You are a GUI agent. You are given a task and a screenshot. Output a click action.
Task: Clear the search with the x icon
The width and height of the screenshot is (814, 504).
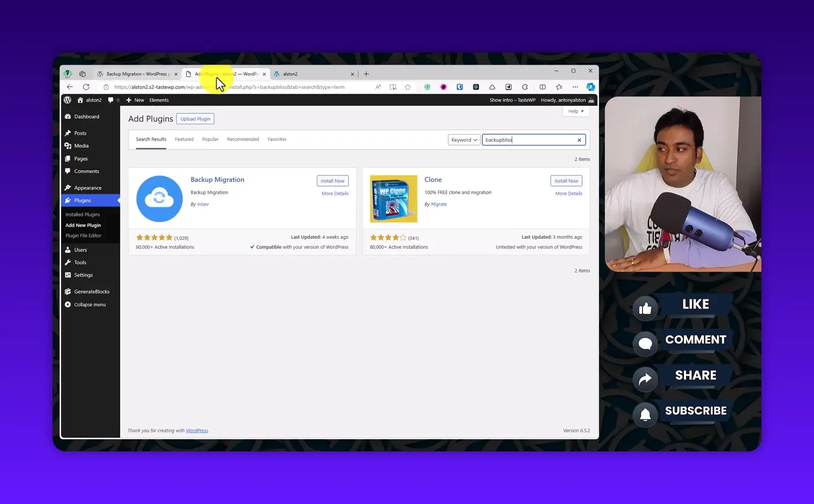pyautogui.click(x=579, y=140)
